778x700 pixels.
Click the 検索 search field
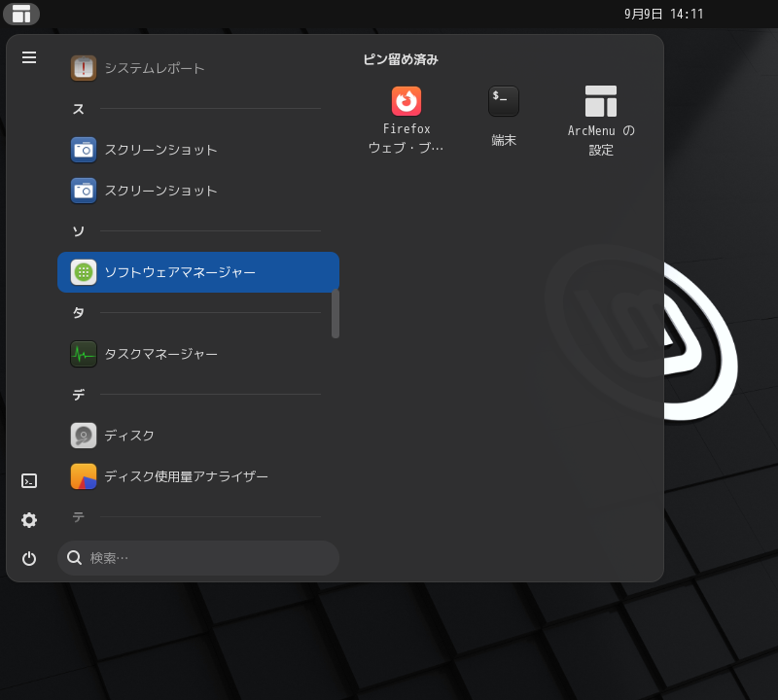click(198, 558)
